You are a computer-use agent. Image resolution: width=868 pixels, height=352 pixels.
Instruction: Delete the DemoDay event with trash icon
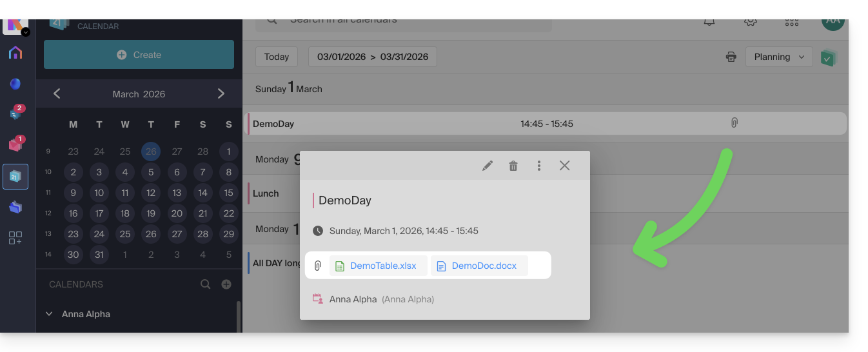tap(513, 166)
